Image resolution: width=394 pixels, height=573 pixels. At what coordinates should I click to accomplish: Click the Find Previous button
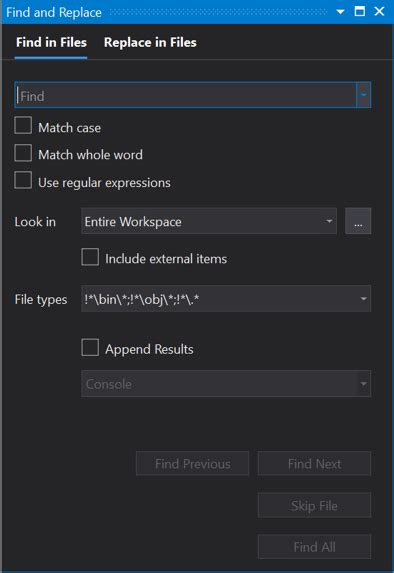coord(193,463)
